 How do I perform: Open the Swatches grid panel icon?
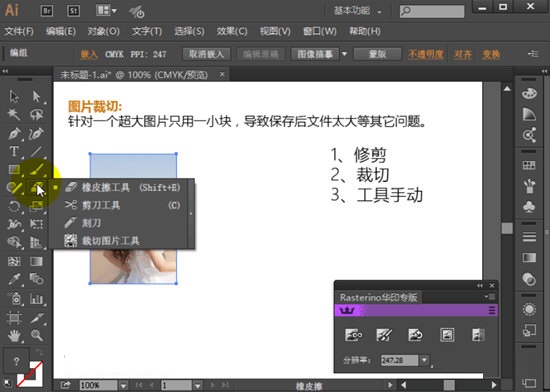[529, 165]
